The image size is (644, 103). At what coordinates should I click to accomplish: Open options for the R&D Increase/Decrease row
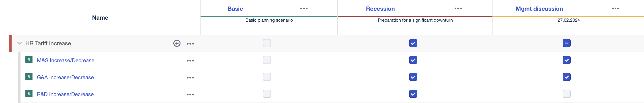(x=190, y=95)
